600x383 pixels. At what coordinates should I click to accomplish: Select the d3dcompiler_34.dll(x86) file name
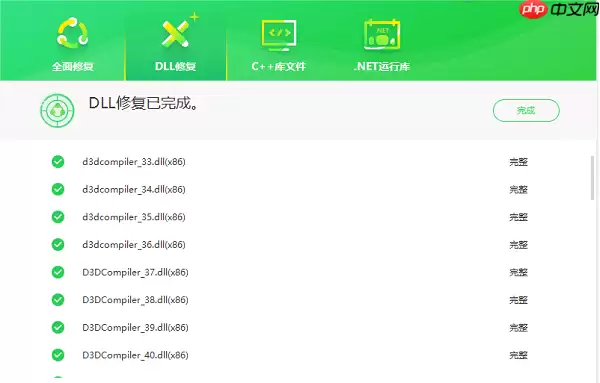pos(134,189)
